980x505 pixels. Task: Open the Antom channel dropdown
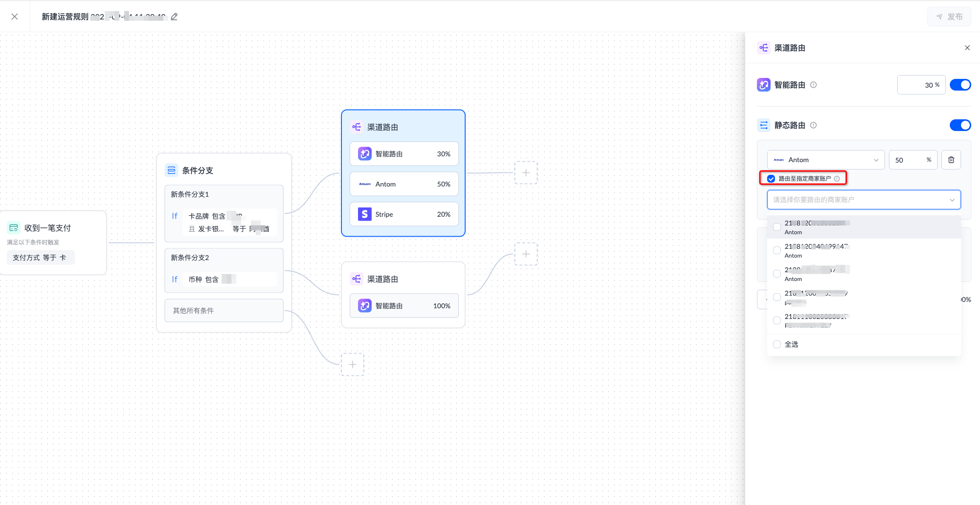pos(826,160)
